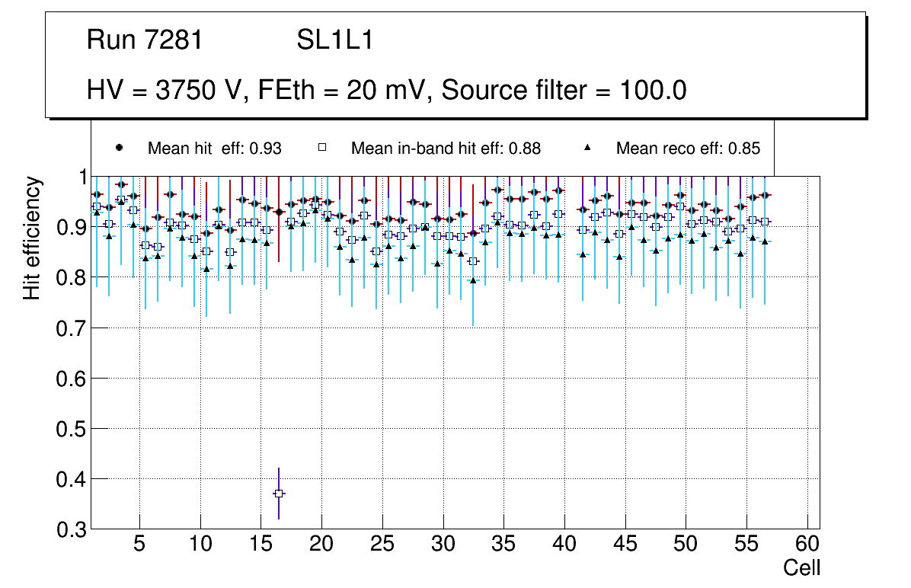Click the 'Mean hit eff: 0.93' legend label

click(214, 149)
